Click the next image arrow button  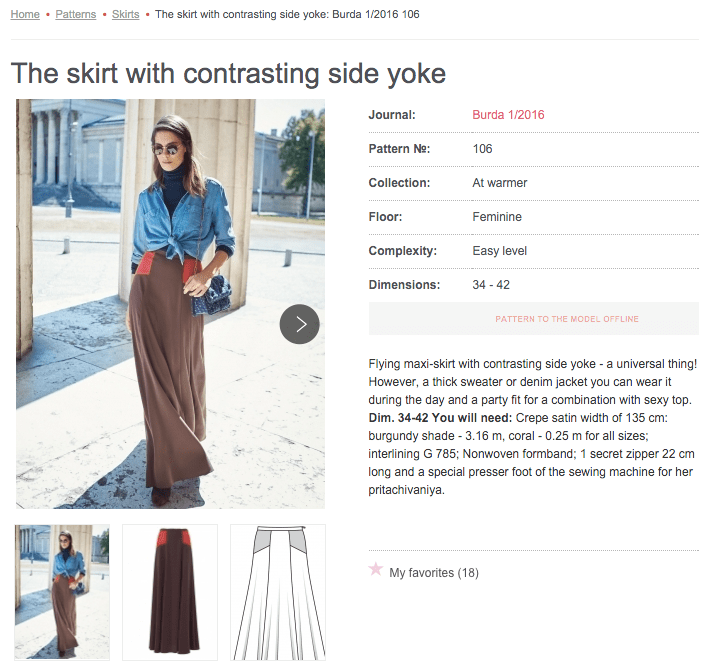(x=299, y=324)
